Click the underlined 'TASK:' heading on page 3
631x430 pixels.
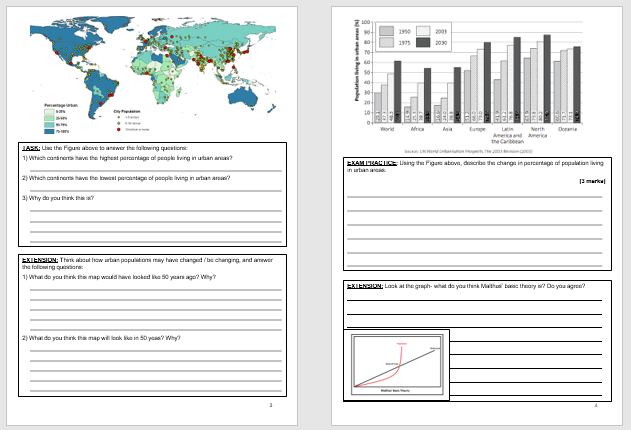coord(31,148)
